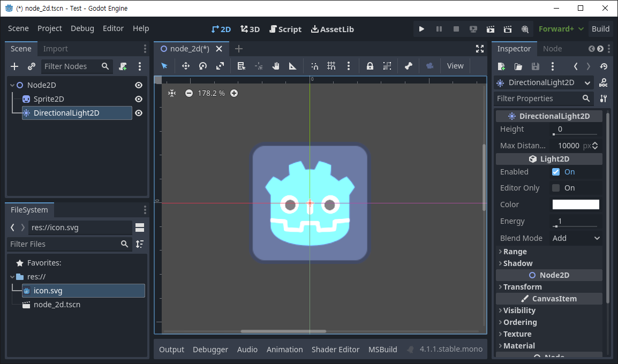The width and height of the screenshot is (618, 364).
Task: Open the Color picker swatch
Action: pos(576,204)
